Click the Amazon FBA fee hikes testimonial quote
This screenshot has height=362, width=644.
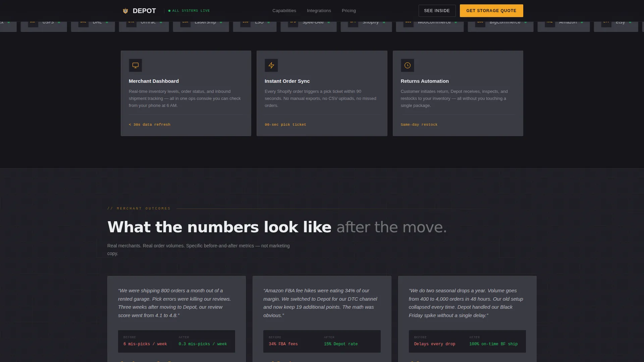[x=320, y=303]
